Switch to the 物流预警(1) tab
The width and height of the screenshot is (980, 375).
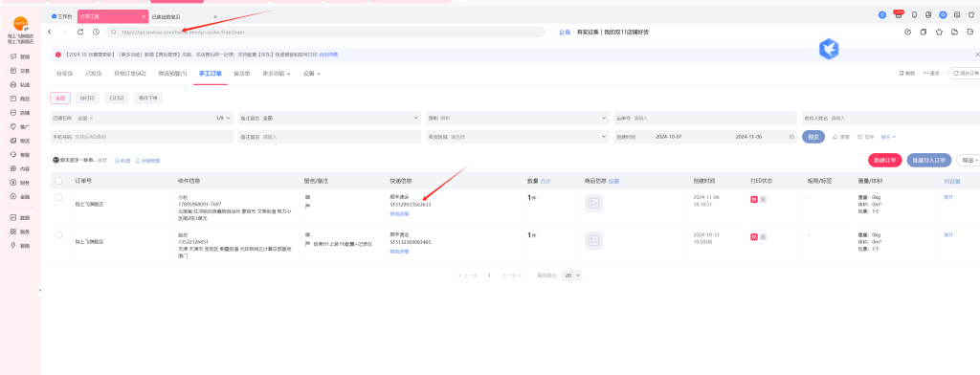tap(172, 74)
